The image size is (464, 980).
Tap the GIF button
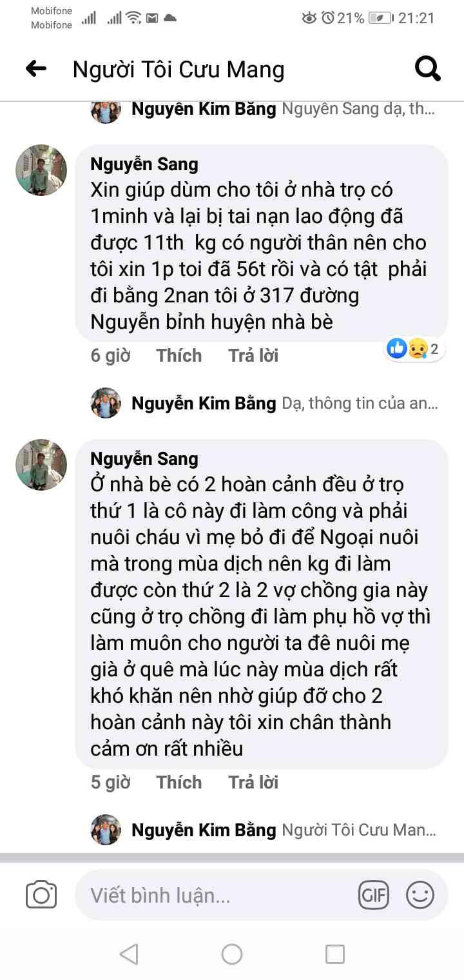tap(374, 895)
